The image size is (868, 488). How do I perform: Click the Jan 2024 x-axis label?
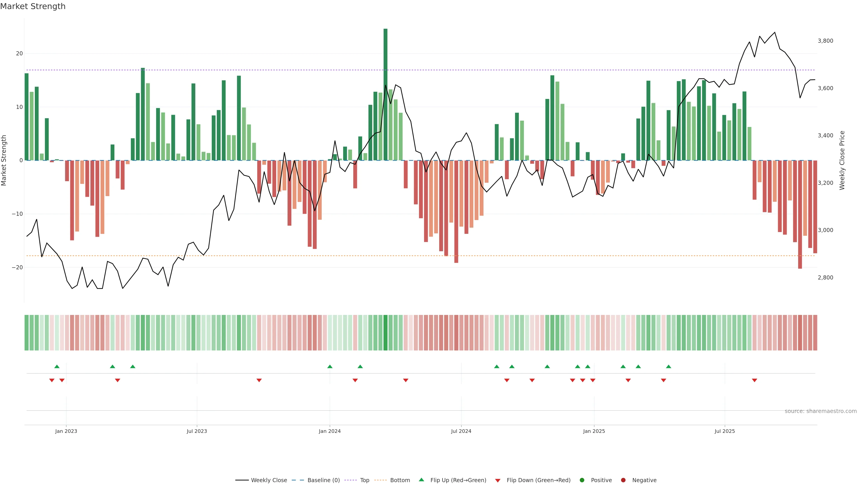click(x=330, y=431)
